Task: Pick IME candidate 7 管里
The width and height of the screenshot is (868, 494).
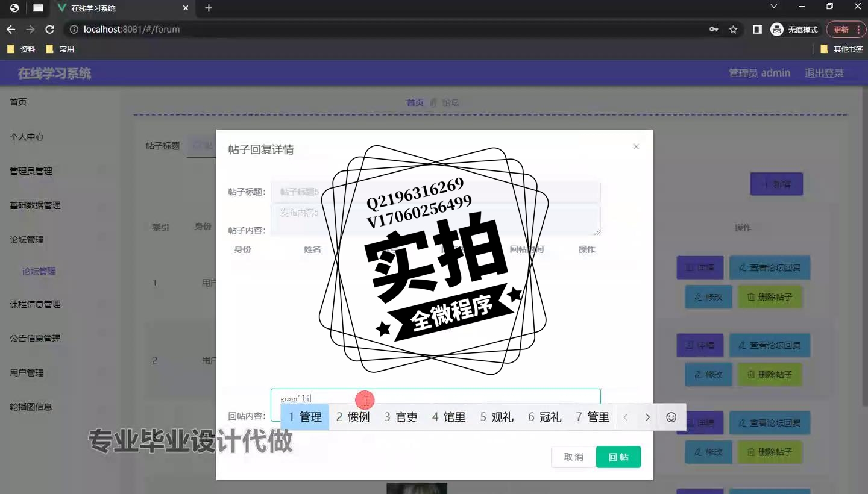Action: pos(593,417)
